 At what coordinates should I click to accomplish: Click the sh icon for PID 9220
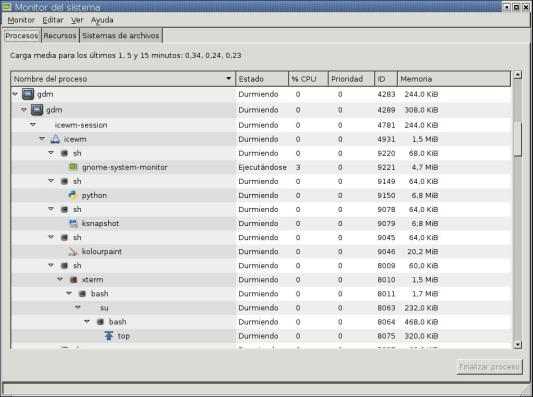click(64, 153)
